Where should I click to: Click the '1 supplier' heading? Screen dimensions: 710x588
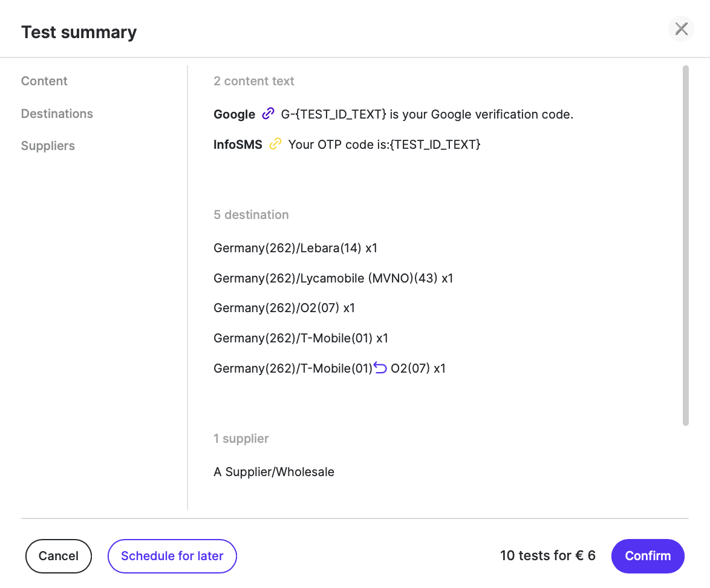tap(241, 439)
